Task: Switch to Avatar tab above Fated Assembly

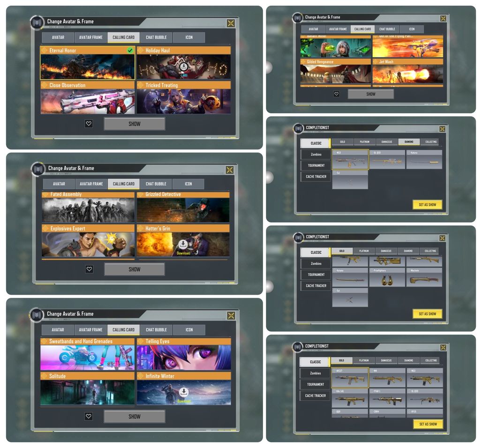Action: pyautogui.click(x=59, y=184)
